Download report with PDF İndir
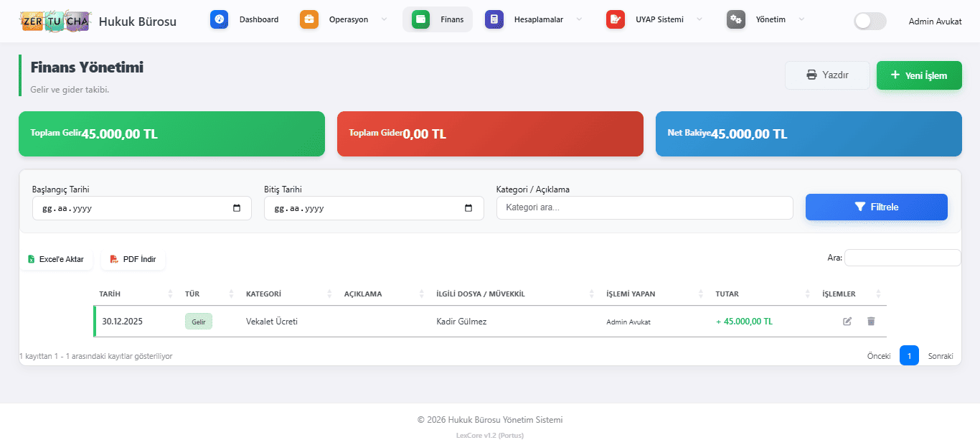This screenshot has height=440, width=980. point(133,259)
